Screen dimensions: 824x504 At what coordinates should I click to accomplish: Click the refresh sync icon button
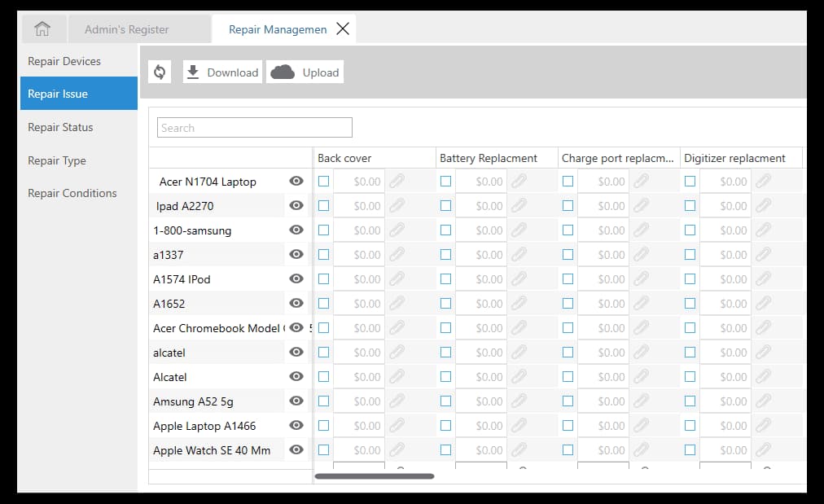tap(160, 72)
